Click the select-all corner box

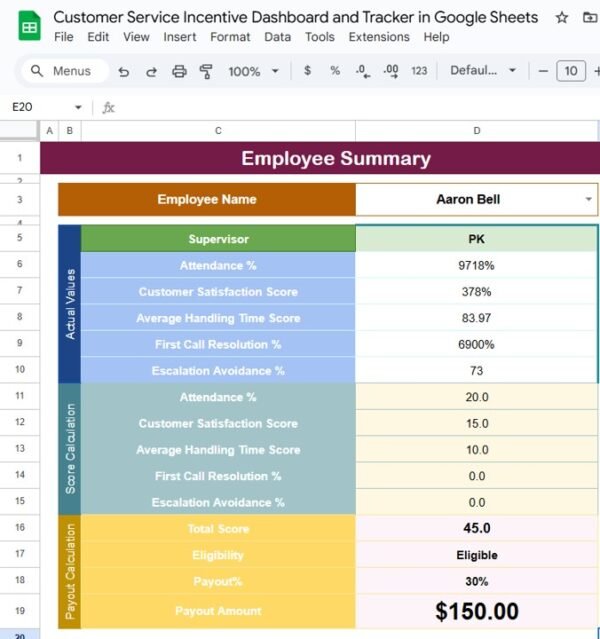click(19, 130)
